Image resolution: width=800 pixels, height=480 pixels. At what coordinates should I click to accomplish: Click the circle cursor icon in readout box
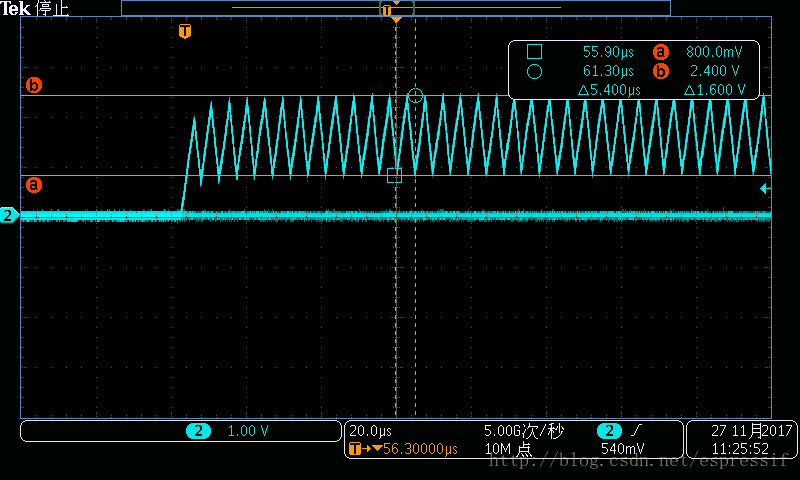534,71
